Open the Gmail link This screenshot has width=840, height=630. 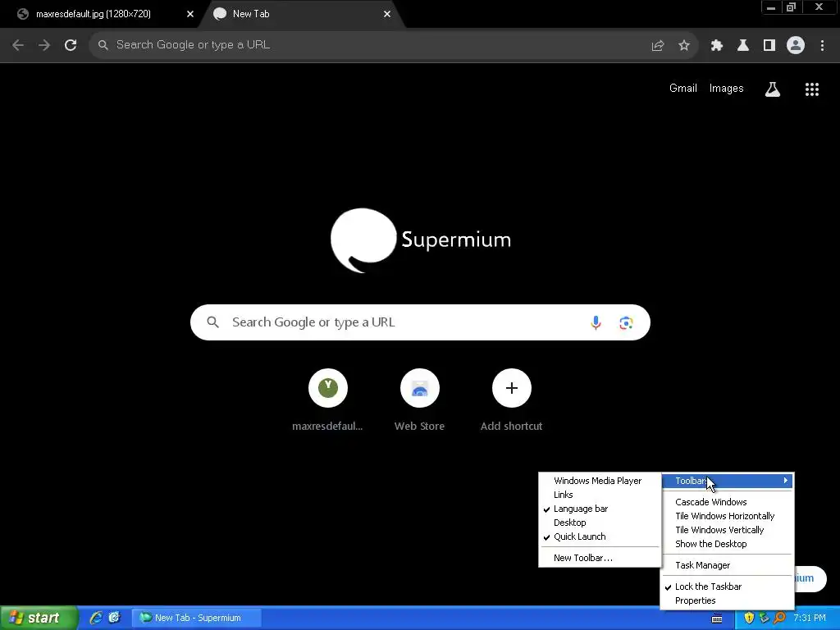683,89
